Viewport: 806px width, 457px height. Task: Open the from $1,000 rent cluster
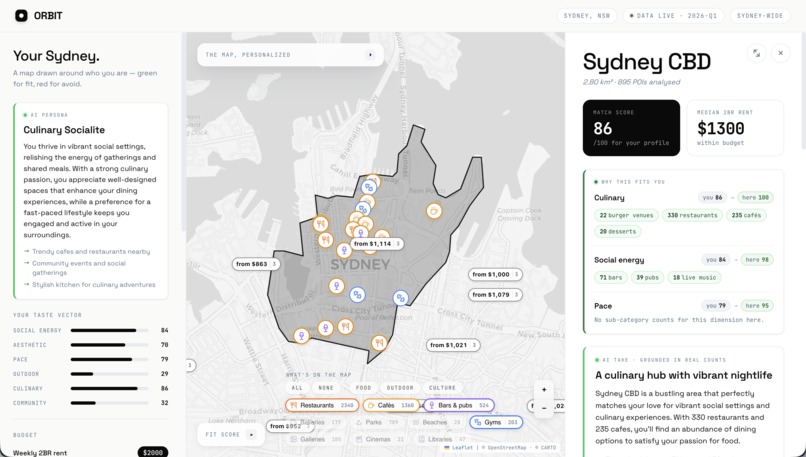pyautogui.click(x=496, y=275)
